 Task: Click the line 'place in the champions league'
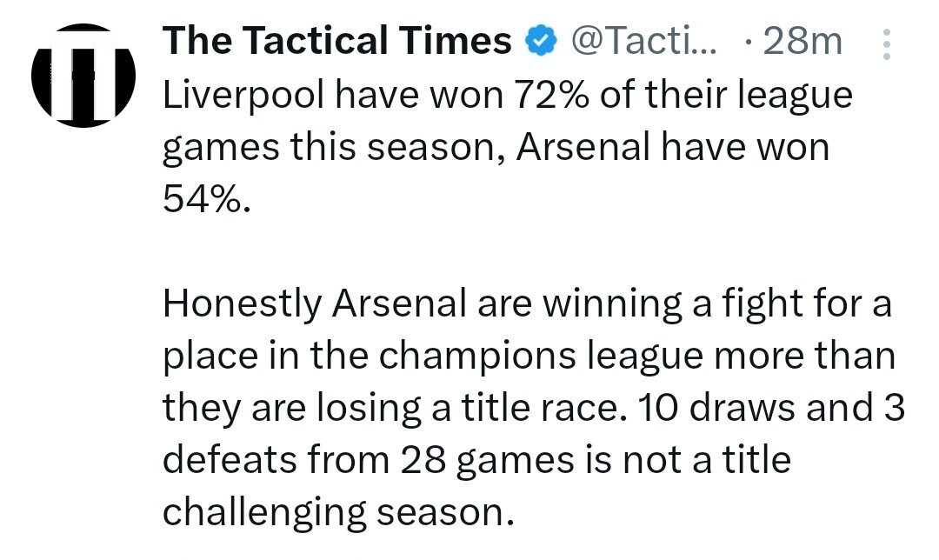pos(529,357)
